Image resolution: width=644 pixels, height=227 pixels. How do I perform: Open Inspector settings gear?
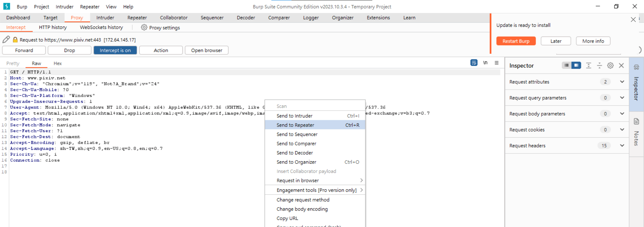coord(610,65)
